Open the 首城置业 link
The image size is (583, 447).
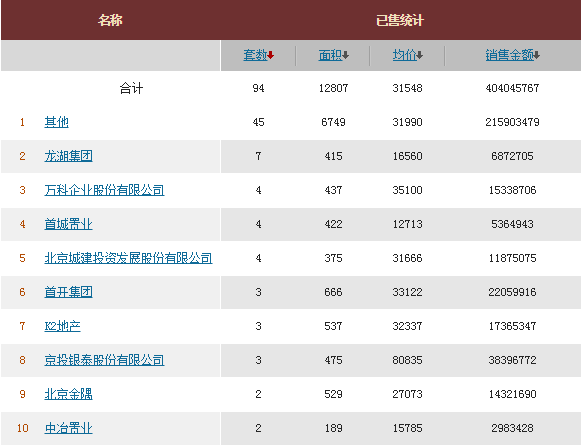tap(68, 224)
